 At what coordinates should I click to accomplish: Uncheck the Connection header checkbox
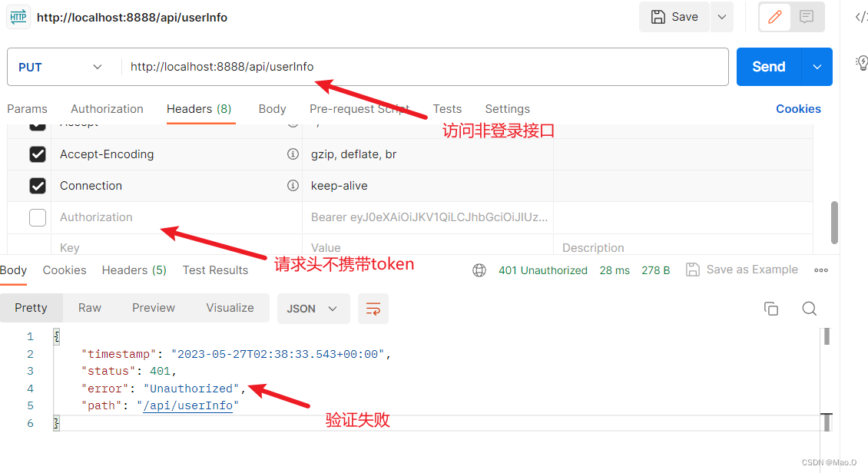[x=38, y=186]
